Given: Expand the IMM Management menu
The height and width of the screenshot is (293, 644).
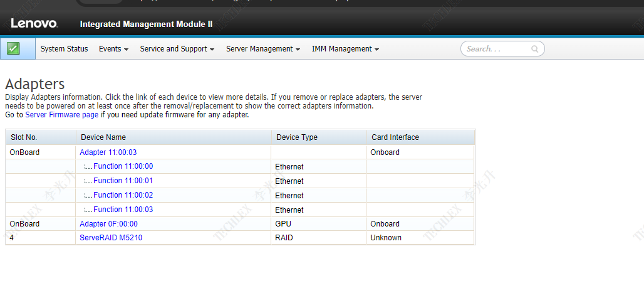Looking at the screenshot, I should 345,48.
